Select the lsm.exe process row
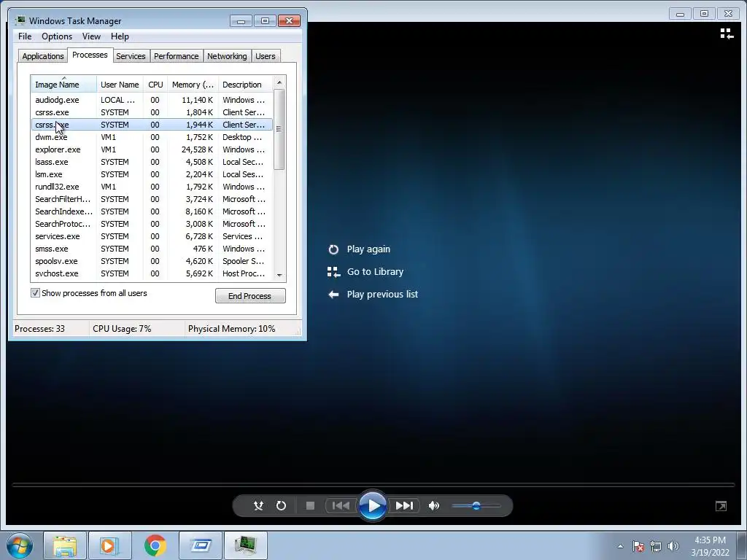Viewport: 747px width, 560px height. point(152,174)
